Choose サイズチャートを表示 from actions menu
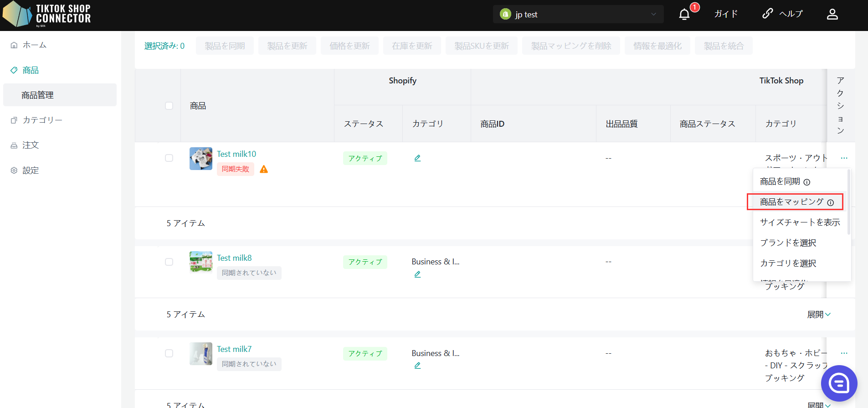 800,222
